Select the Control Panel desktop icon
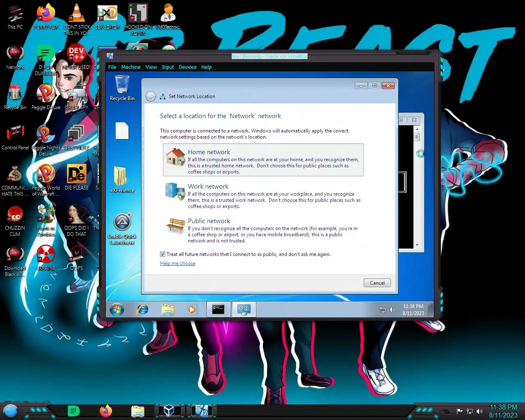The width and height of the screenshot is (525, 420). click(15, 137)
